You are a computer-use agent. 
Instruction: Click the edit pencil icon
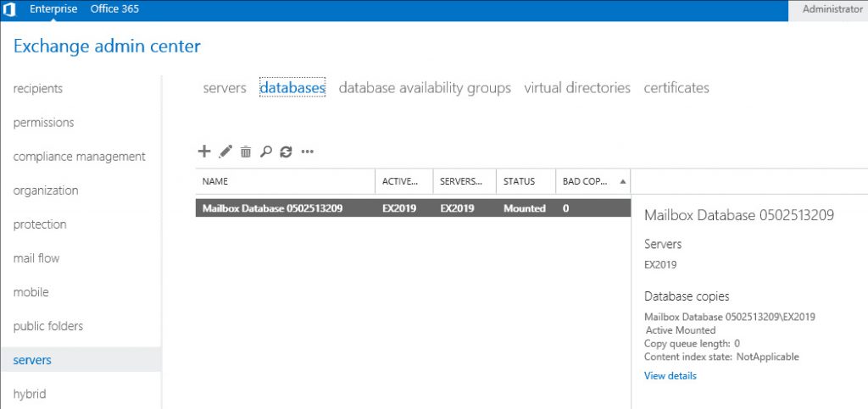tap(225, 152)
